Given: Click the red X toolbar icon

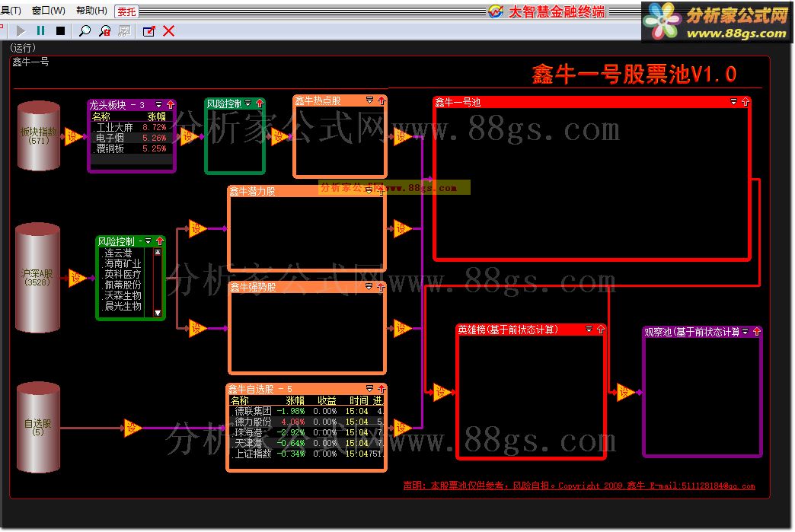Looking at the screenshot, I should (x=169, y=31).
